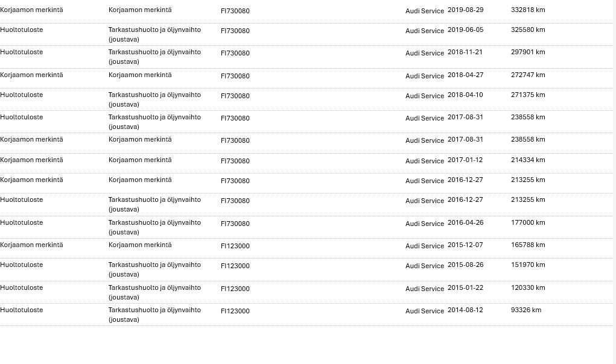Select the 93326 km mileage entry
Image resolution: width=616 pixels, height=364 pixels.
pos(526,310)
